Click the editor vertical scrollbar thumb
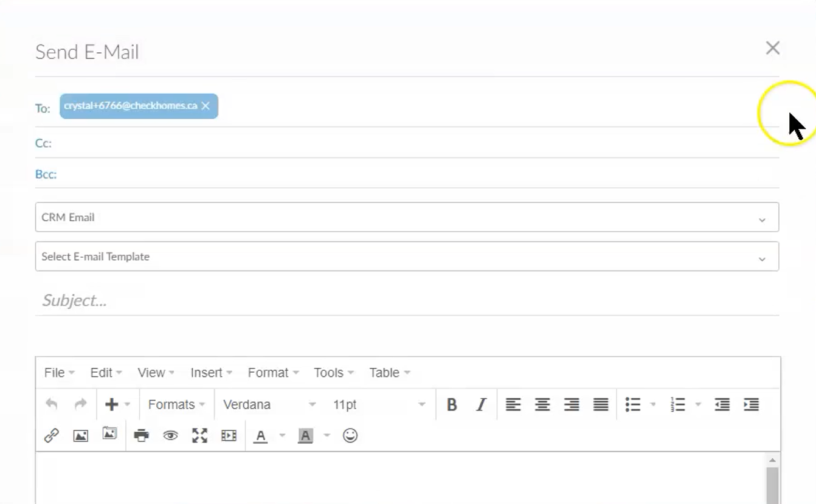The width and height of the screenshot is (816, 504). point(772,485)
